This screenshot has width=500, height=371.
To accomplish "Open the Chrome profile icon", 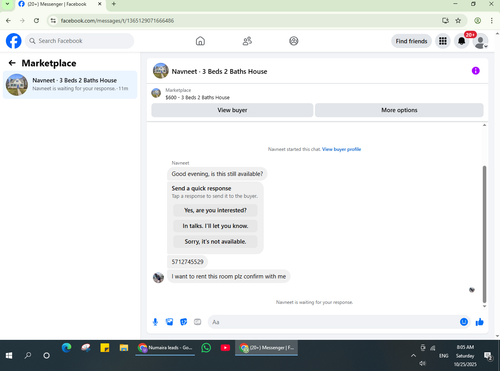I will (478, 21).
